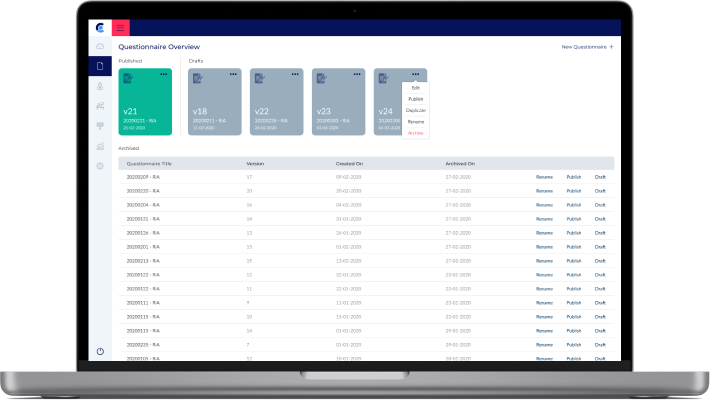Click the edit document icon on v18 card
Viewport: 710px width, 400px height.
pyautogui.click(x=198, y=78)
